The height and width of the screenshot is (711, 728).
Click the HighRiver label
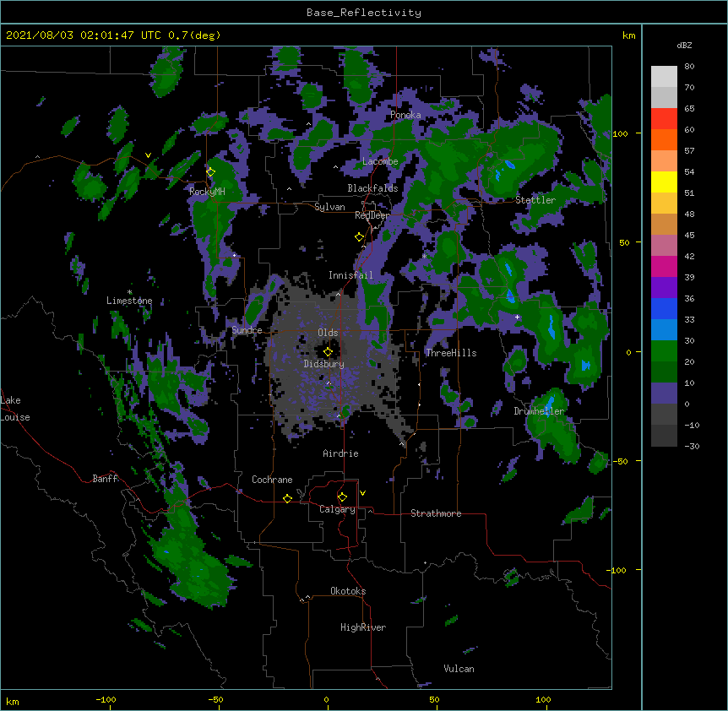point(363,627)
